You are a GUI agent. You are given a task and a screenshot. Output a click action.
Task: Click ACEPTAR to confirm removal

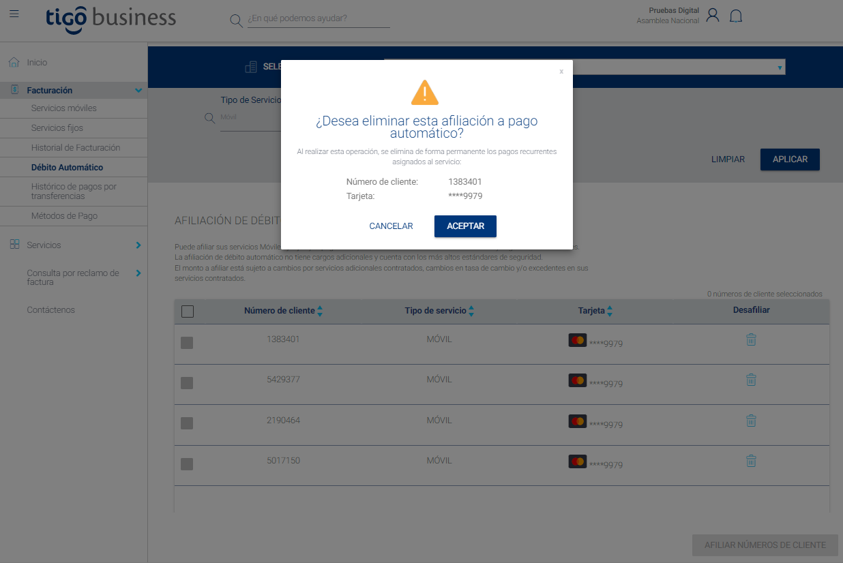pos(466,226)
